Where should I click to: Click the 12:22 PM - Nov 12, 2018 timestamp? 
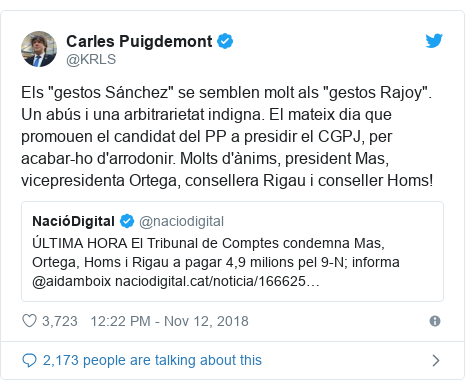tap(169, 321)
